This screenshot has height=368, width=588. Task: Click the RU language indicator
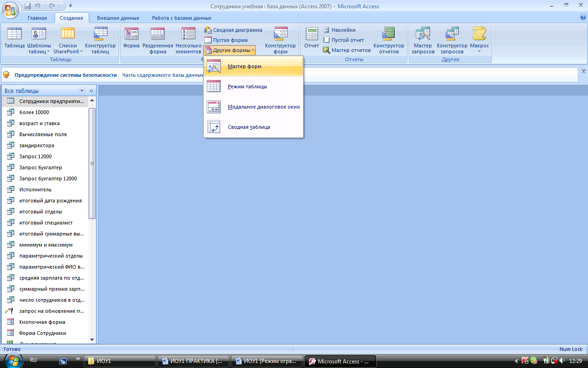(34, 360)
